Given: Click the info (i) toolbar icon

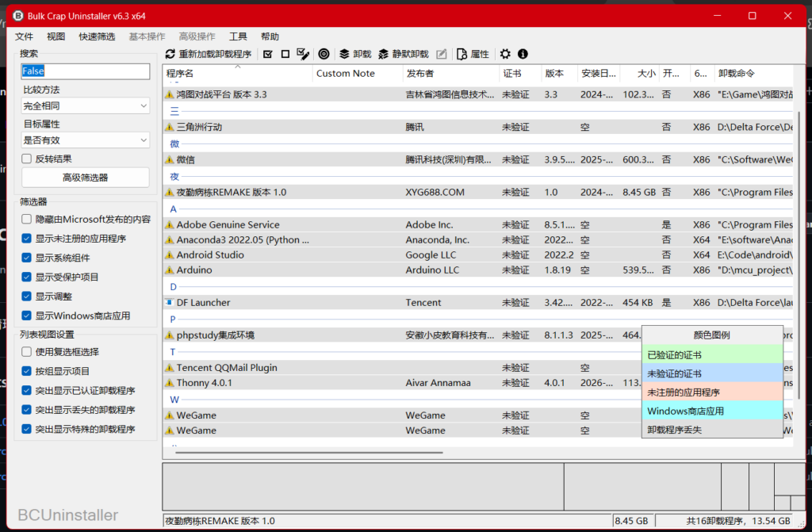Looking at the screenshot, I should [523, 54].
